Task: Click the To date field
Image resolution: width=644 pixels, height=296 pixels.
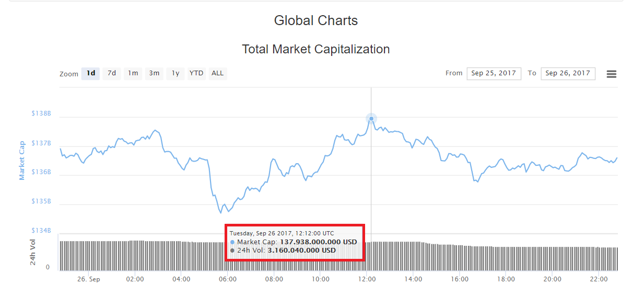Action: tap(568, 73)
